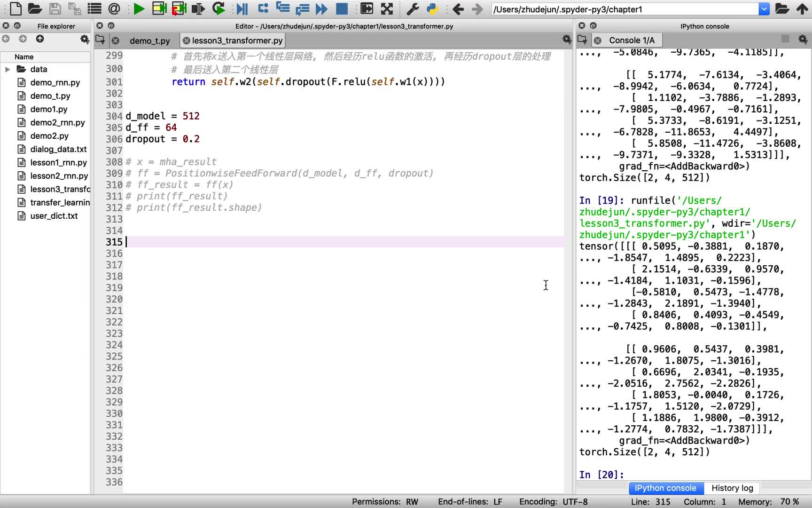Viewport: 812px width, 508px height.
Task: Create a new file with the toolbar icon
Action: tap(16, 8)
